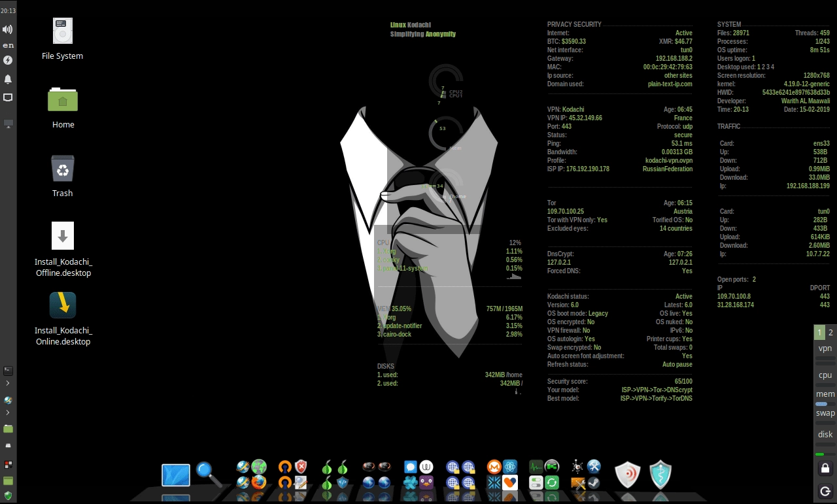Click the lock screen button
Image resolution: width=837 pixels, height=504 pixels.
pyautogui.click(x=825, y=468)
